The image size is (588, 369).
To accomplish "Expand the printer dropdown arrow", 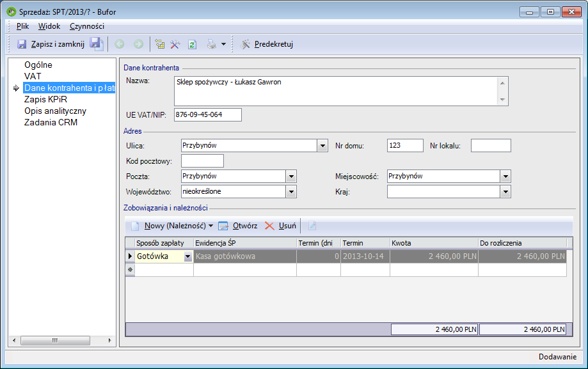I will 223,44.
